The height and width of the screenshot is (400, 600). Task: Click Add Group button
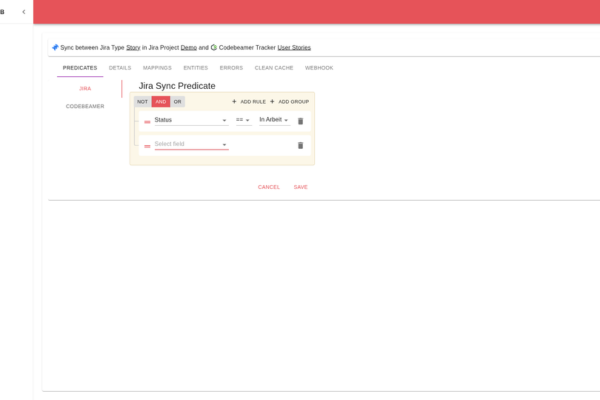click(289, 102)
